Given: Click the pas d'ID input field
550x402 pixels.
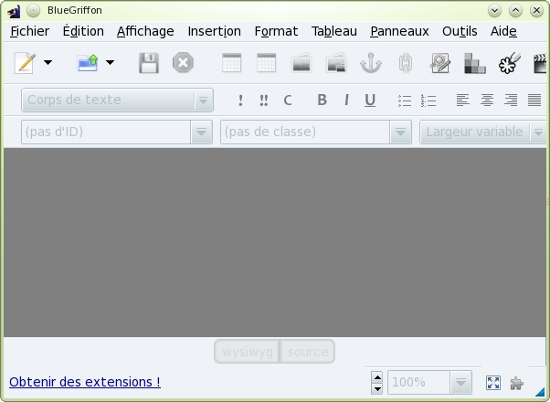Looking at the screenshot, I should point(106,132).
